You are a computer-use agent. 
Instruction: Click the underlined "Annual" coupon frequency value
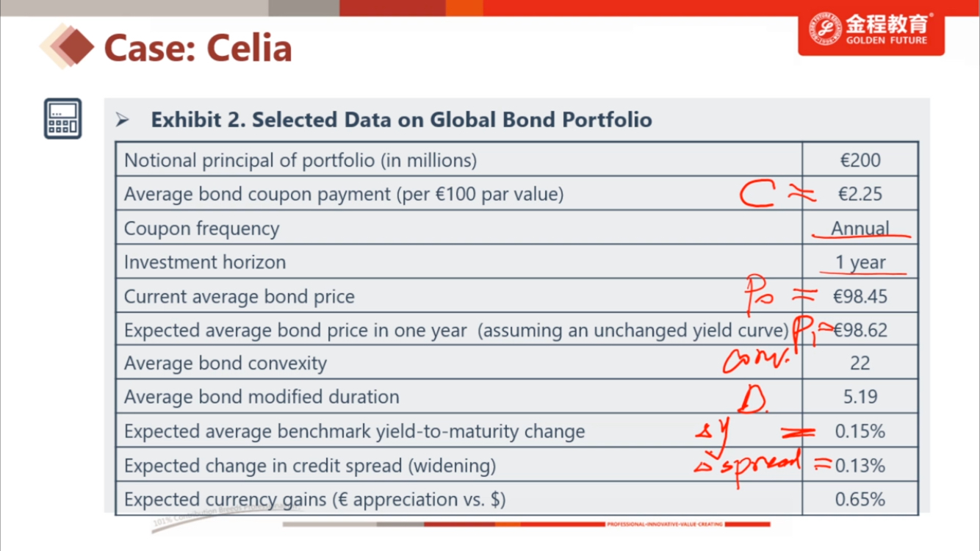860,228
